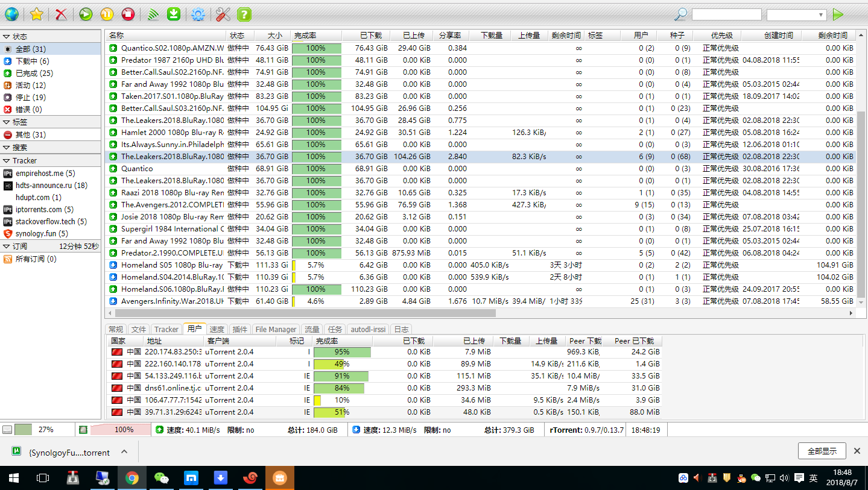The height and width of the screenshot is (490, 868).
Task: Collapse the 状态 sidebar panel
Action: (51, 36)
